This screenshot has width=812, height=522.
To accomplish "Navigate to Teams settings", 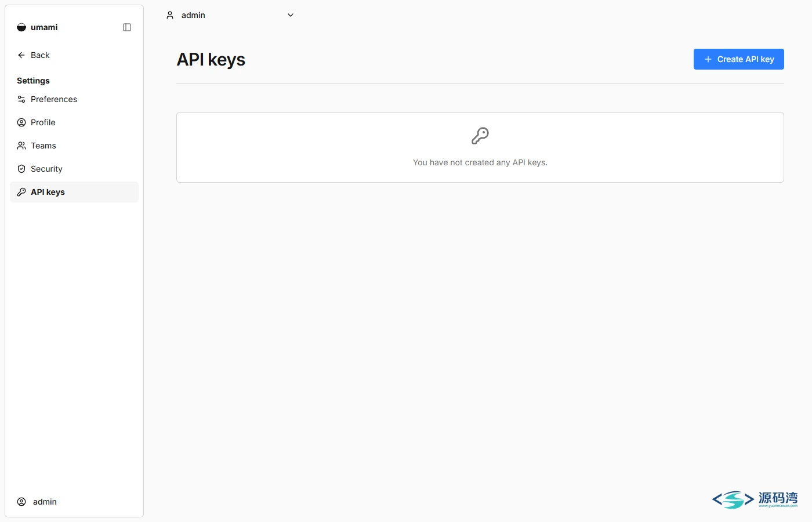I will click(74, 146).
